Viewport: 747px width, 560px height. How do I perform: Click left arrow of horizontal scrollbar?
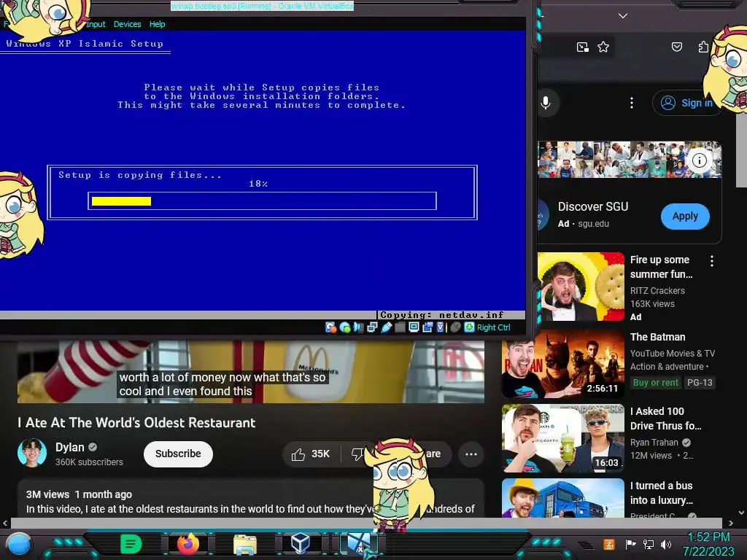coord(5,523)
